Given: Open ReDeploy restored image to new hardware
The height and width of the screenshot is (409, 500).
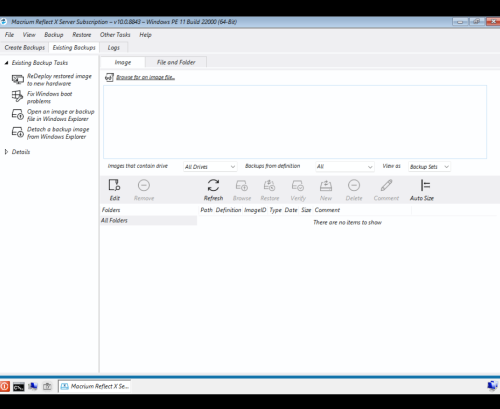Looking at the screenshot, I should tap(59, 80).
